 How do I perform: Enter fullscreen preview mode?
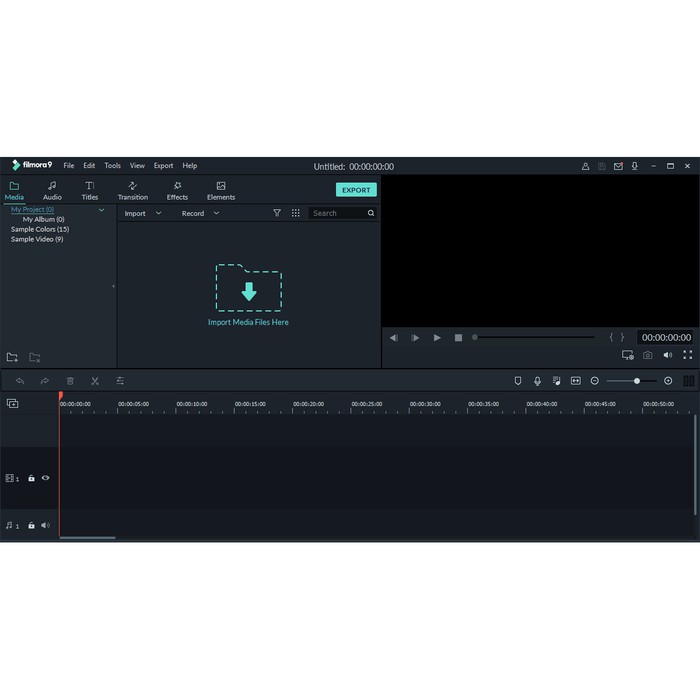click(x=687, y=355)
